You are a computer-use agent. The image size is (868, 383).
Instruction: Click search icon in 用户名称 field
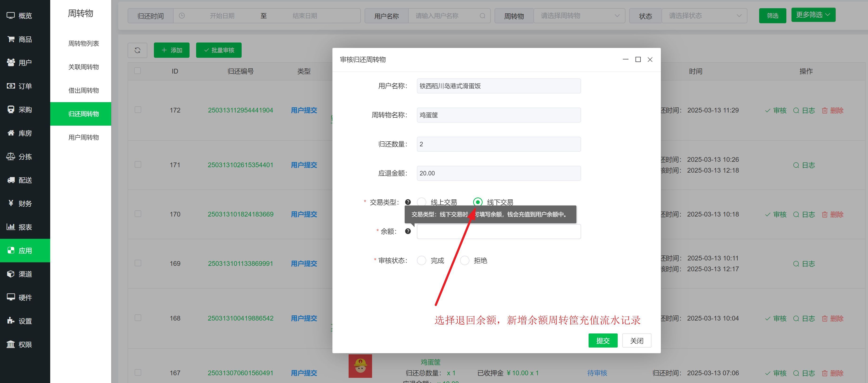click(x=483, y=16)
